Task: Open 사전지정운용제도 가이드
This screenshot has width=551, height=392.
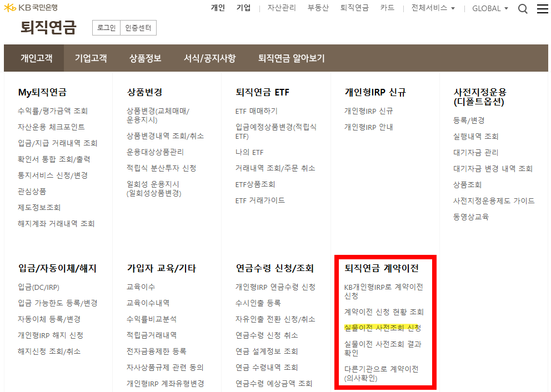Action: click(x=494, y=201)
